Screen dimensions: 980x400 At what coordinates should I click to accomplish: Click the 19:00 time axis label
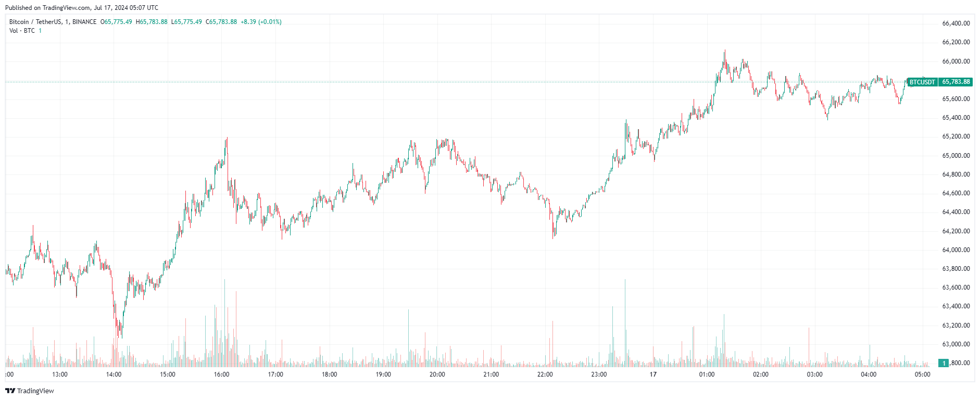(383, 374)
